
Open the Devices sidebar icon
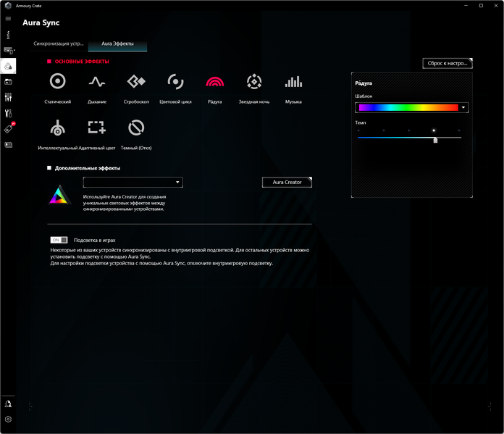(9, 51)
